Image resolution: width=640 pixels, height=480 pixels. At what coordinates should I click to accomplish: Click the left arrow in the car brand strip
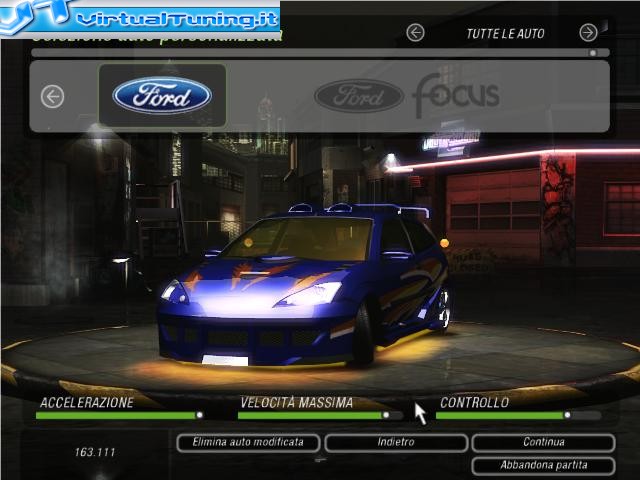pos(52,97)
